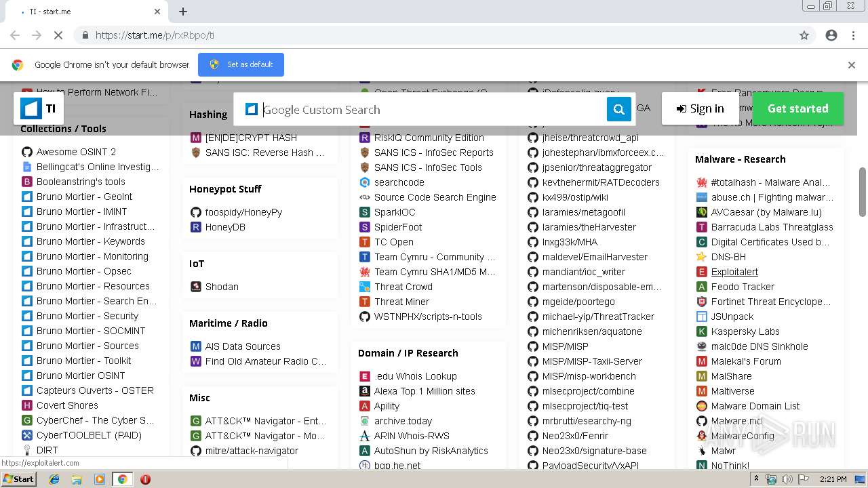868x488 pixels.
Task: Dismiss the default browser notification bar
Action: click(x=852, y=65)
